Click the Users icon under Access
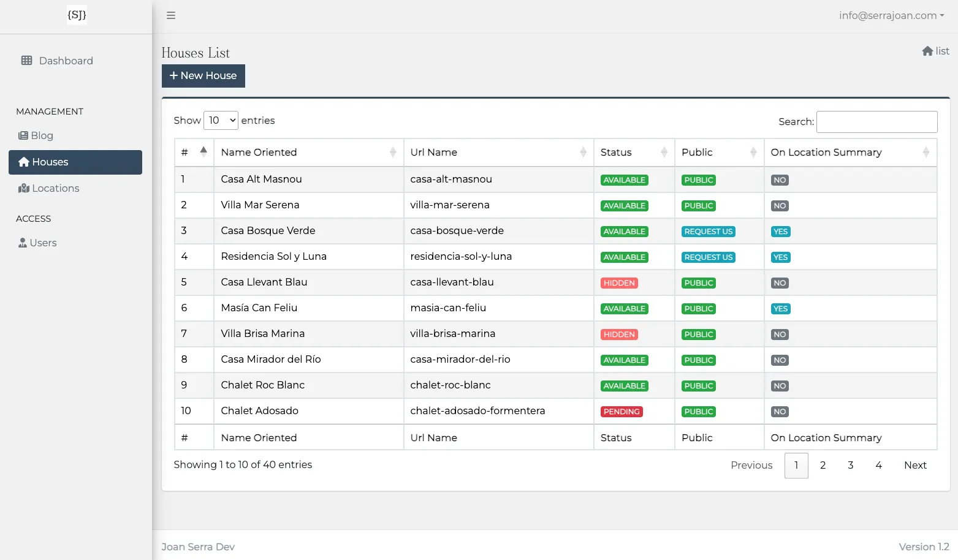The width and height of the screenshot is (958, 560). click(23, 243)
